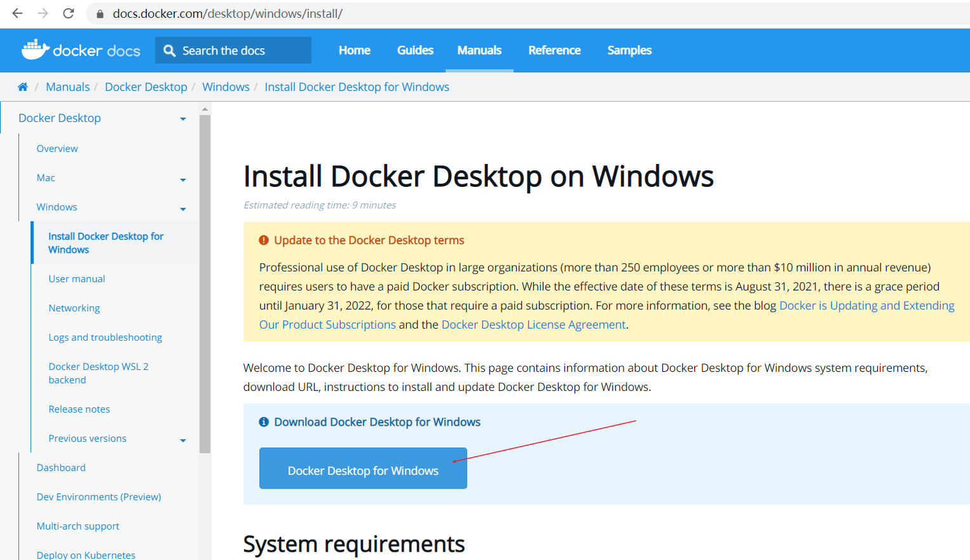
Task: Click sidebar scrollbar up arrow
Action: click(x=205, y=109)
